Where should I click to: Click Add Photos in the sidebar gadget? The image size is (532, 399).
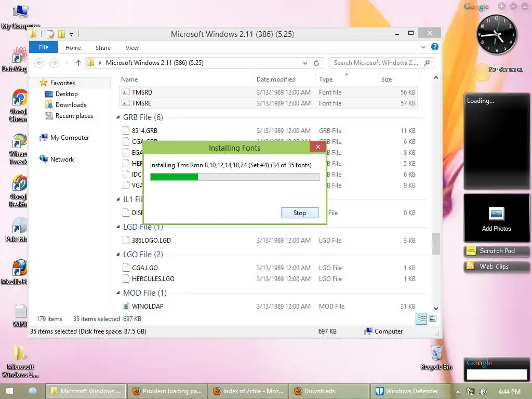coord(496,218)
